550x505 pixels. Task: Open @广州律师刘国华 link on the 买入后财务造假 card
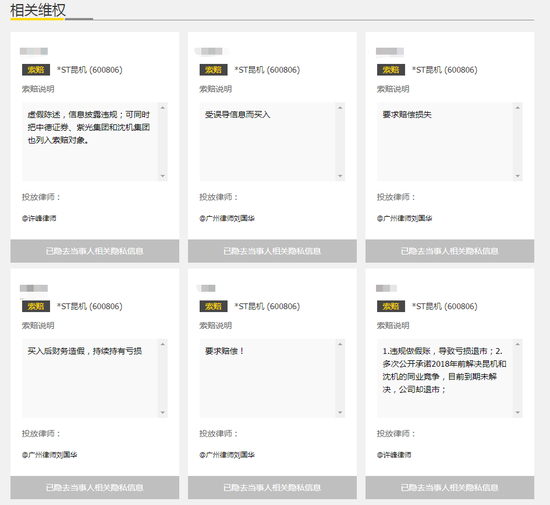click(x=49, y=455)
